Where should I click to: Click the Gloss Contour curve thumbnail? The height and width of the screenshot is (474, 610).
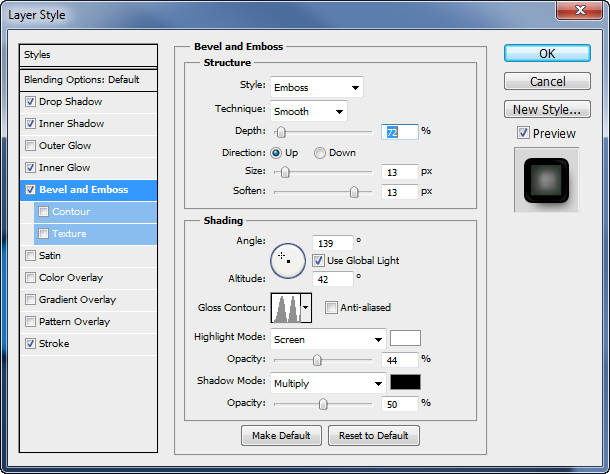point(286,308)
